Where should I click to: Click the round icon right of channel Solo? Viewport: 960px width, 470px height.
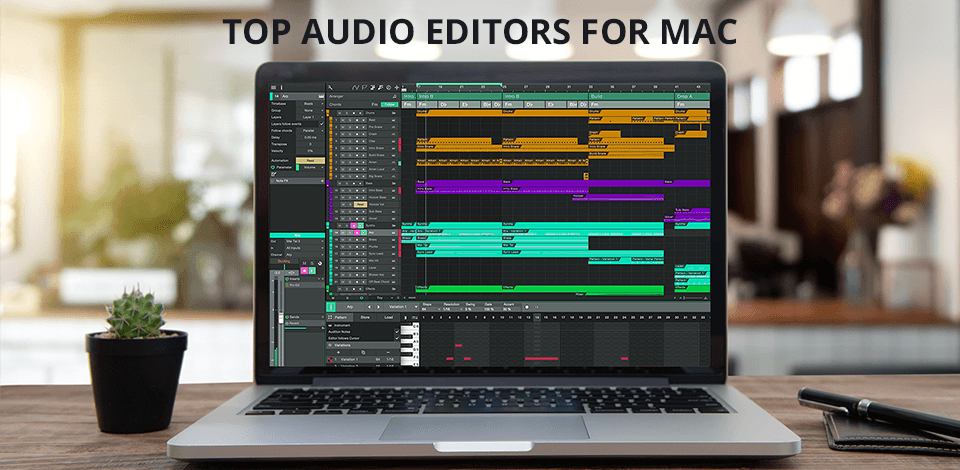click(320, 263)
